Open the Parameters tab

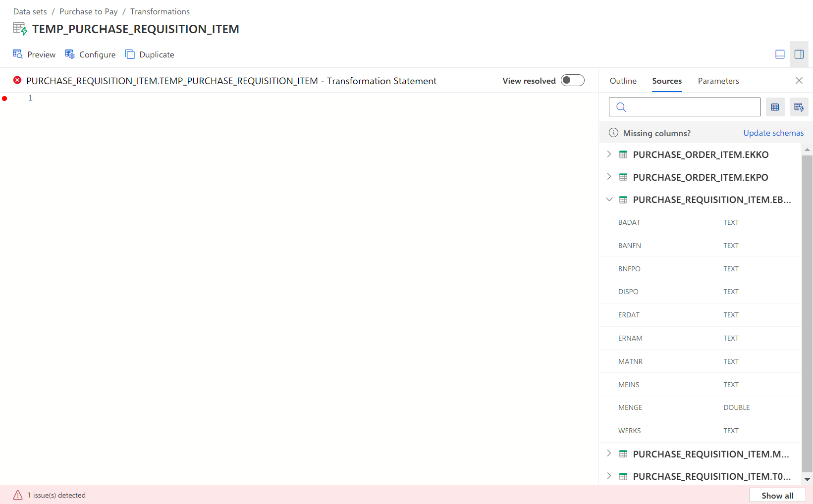pyautogui.click(x=718, y=81)
